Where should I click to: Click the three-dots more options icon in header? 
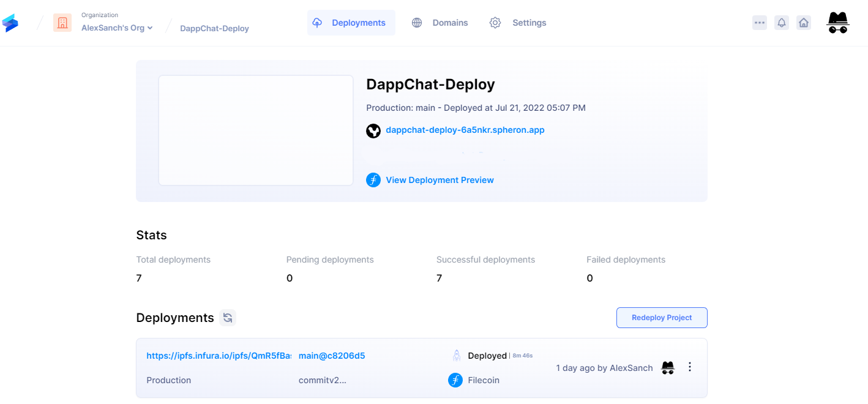point(760,23)
